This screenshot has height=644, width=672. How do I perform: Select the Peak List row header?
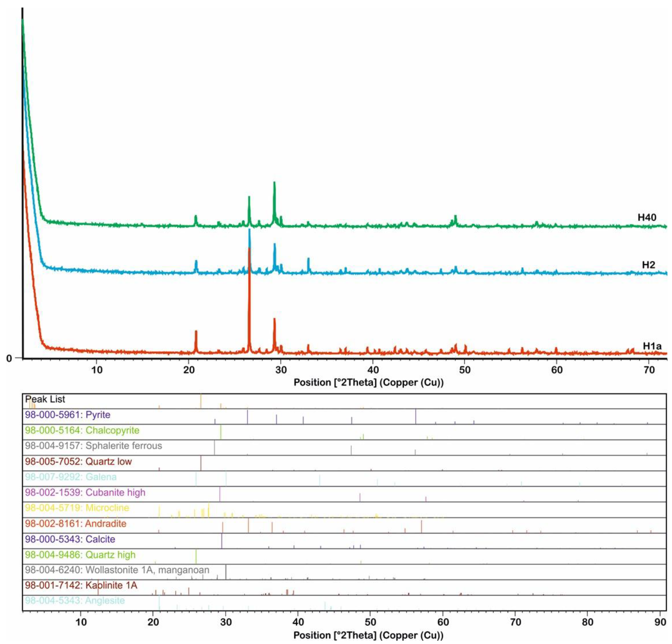(x=45, y=399)
